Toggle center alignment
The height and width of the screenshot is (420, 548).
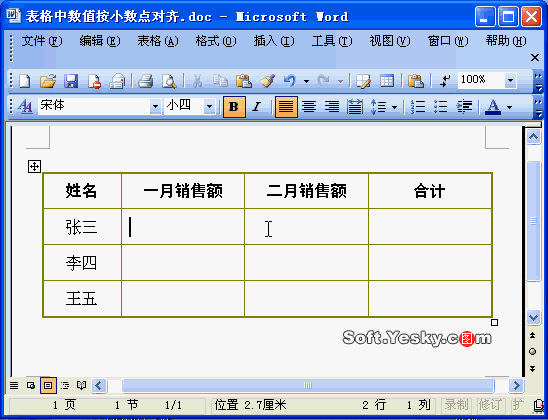[309, 107]
